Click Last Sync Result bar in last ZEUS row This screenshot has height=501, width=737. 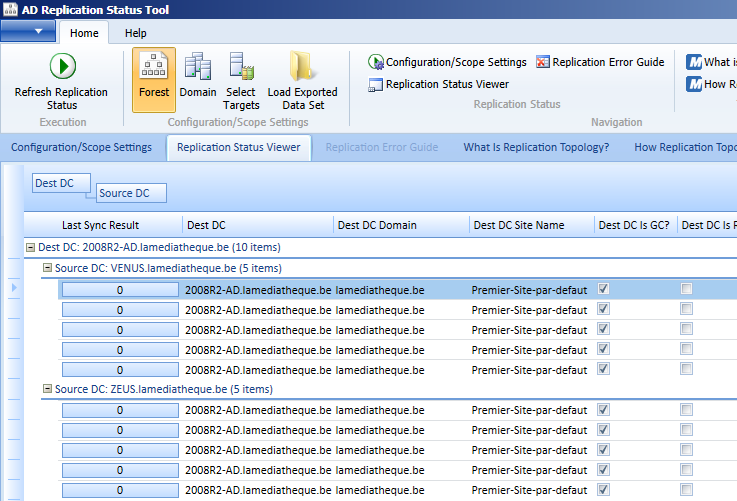(120, 490)
